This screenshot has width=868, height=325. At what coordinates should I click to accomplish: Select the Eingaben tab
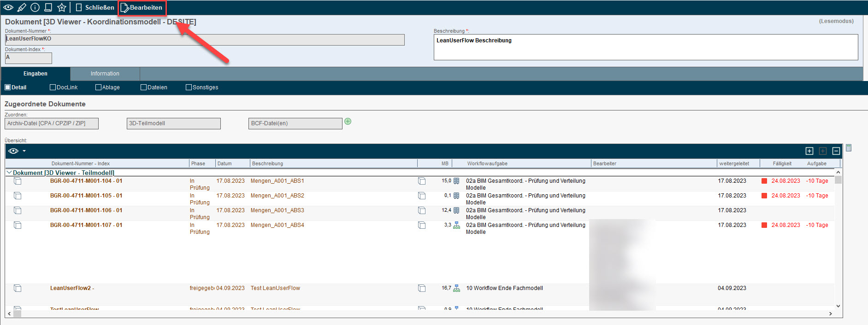[35, 74]
